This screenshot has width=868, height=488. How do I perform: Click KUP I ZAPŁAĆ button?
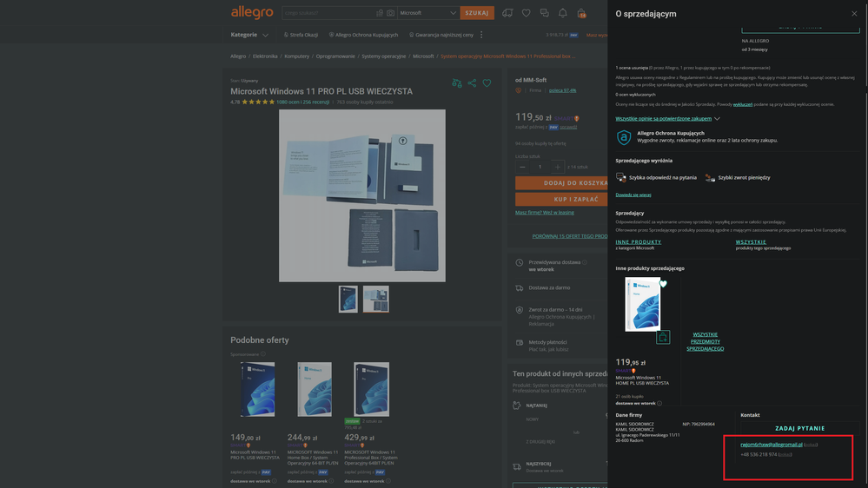[x=561, y=199]
